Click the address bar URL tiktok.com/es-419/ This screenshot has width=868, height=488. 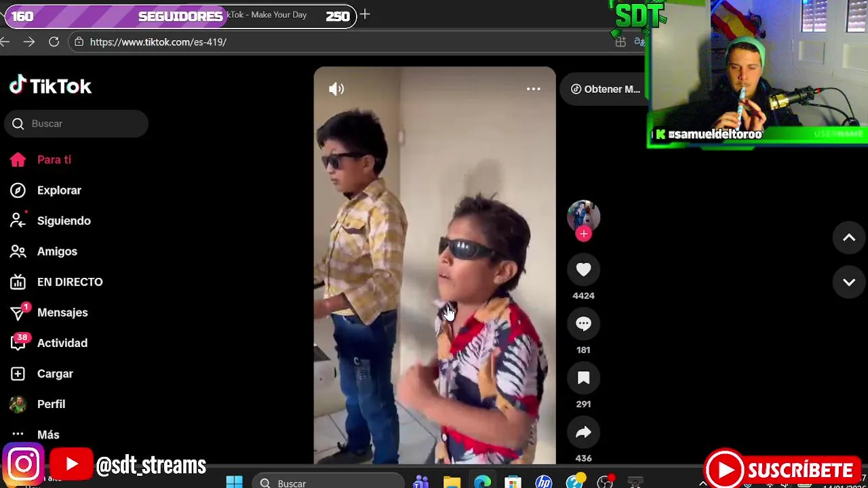[x=158, y=42]
